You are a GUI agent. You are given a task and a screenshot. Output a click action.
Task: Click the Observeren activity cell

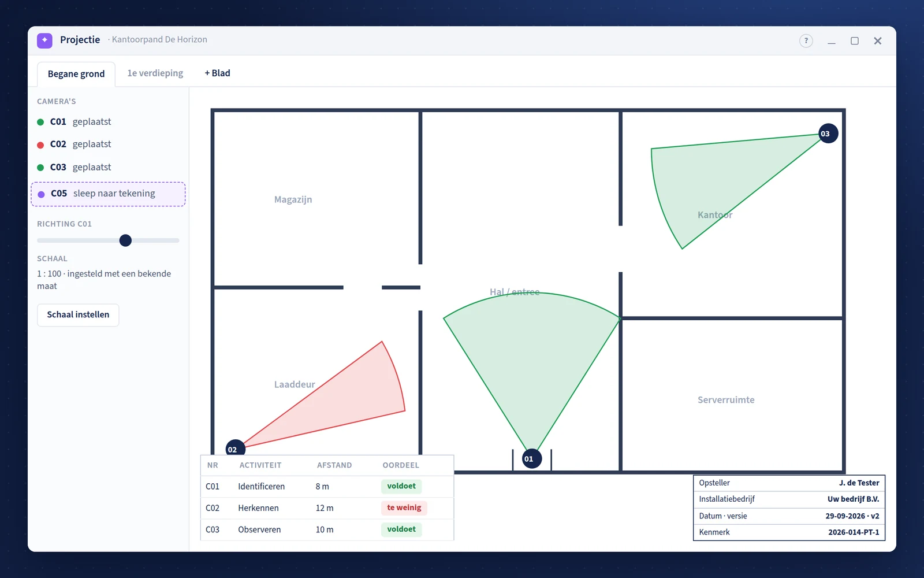259,529
